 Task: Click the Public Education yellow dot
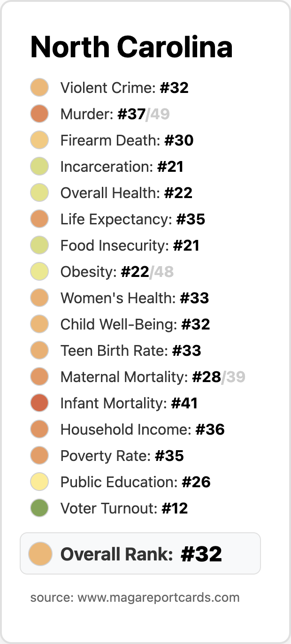point(40,482)
